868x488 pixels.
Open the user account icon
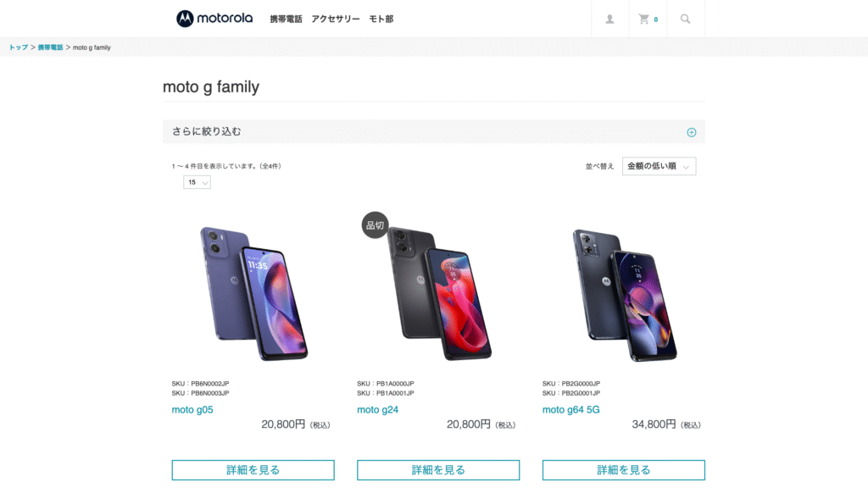(x=609, y=19)
